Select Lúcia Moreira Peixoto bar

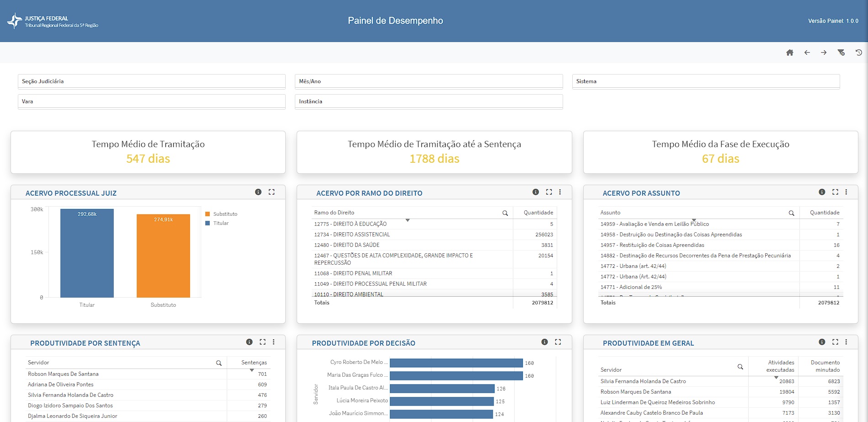pyautogui.click(x=442, y=401)
